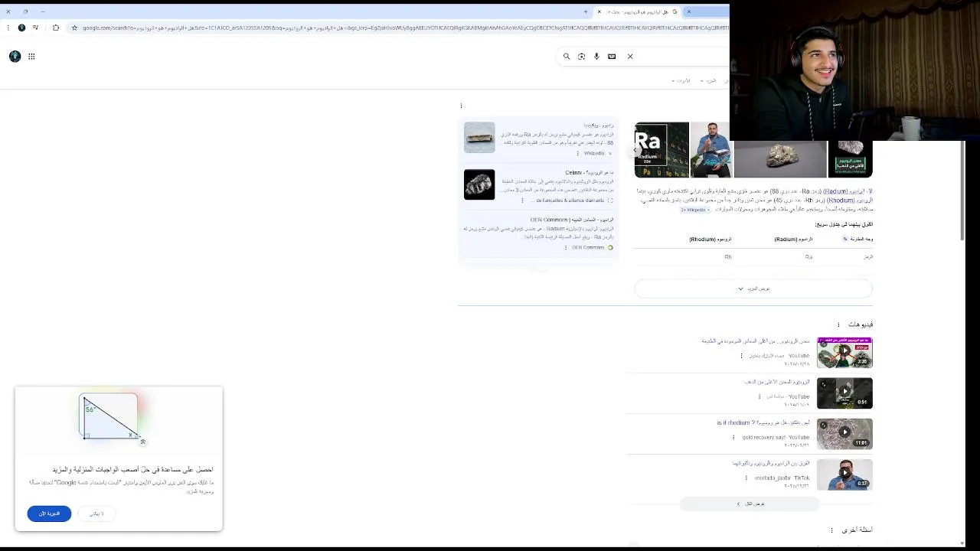Viewport: 980px width, 551px height.
Task: Play the 0:51 rhodium more expensive than gold video
Action: 844,393
